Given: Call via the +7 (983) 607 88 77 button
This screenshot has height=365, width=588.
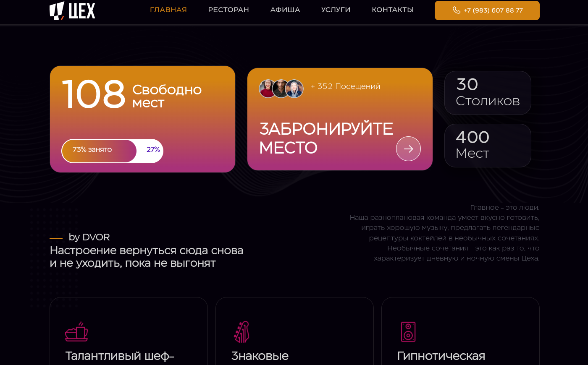Looking at the screenshot, I should coord(487,10).
